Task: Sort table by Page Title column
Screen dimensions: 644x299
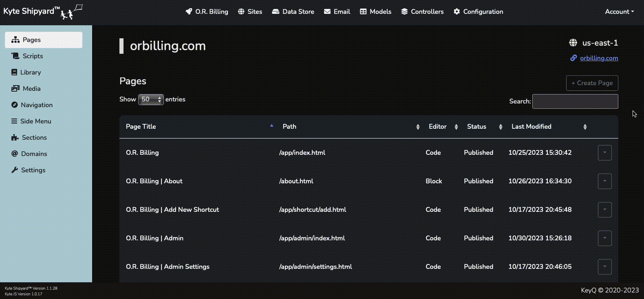Action: click(x=141, y=127)
